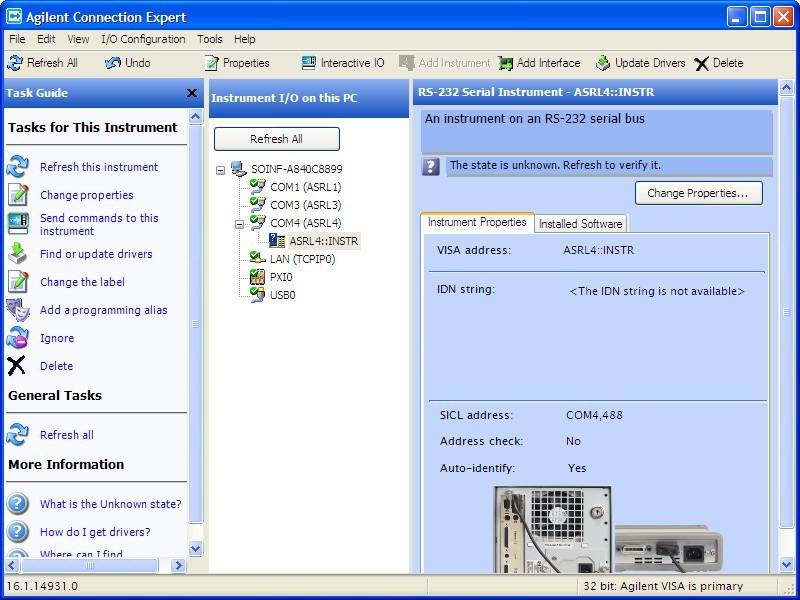Click Send commands monitor icon

point(18,223)
